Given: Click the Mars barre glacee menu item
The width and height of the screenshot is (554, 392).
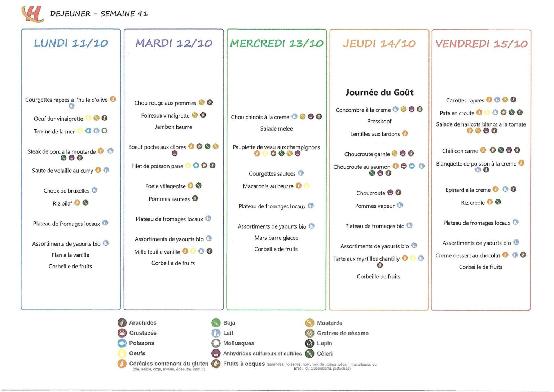Looking at the screenshot, I should coord(276,238).
